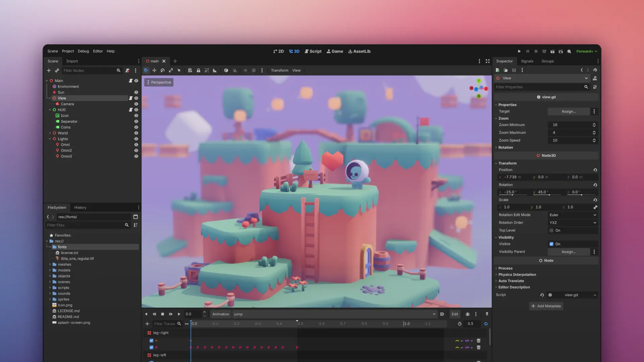This screenshot has width=644, height=362.
Task: Open the Run Project play button
Action: (x=519, y=51)
